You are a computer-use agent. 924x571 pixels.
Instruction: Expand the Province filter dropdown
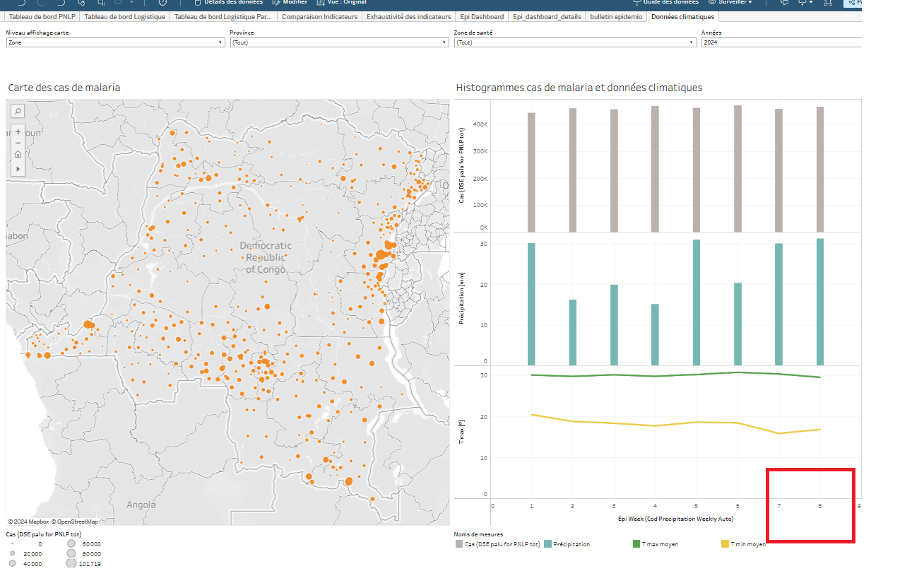click(x=338, y=42)
